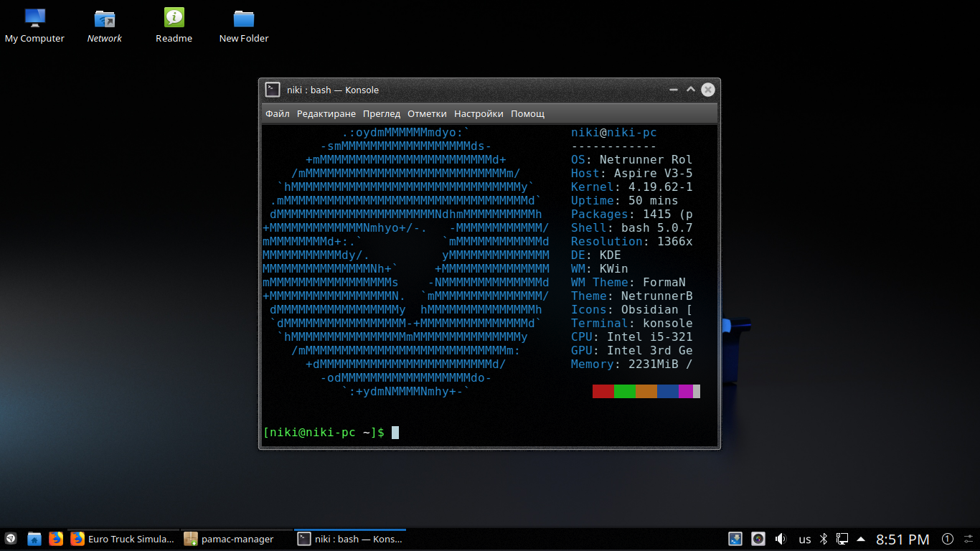Open the 8:51 PM clock calendar
Screen dimensions: 980x551
[x=903, y=539]
